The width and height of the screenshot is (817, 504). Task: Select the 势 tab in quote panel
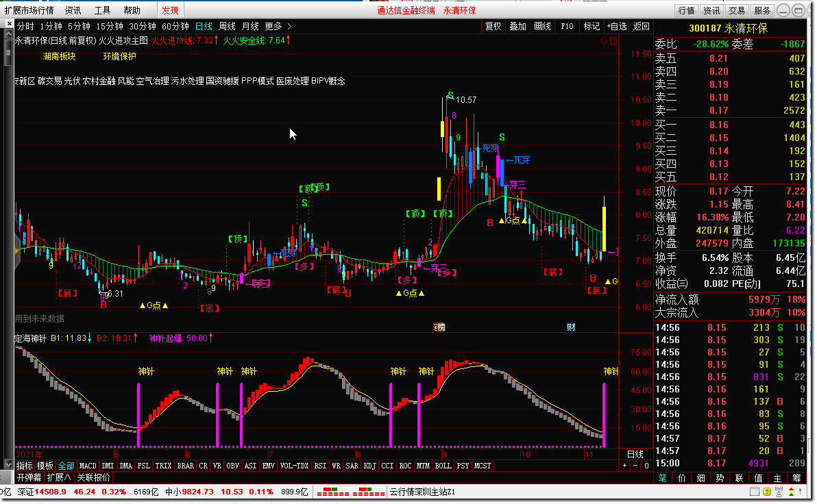[720, 478]
